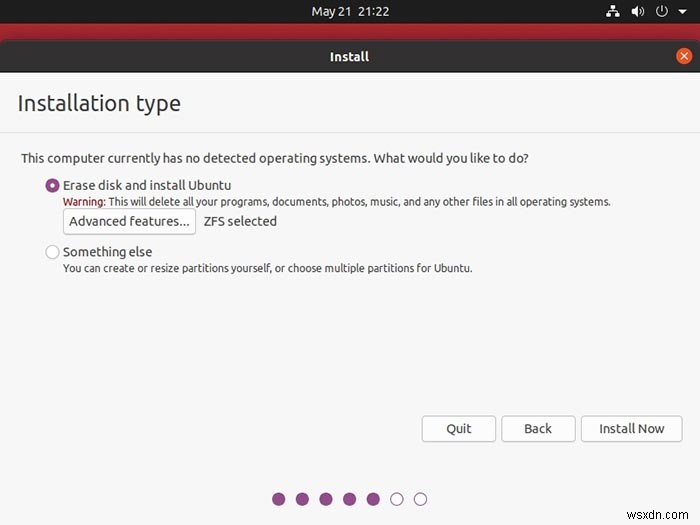Click Install Now button
Screen dimensions: 700x525
[x=631, y=429]
